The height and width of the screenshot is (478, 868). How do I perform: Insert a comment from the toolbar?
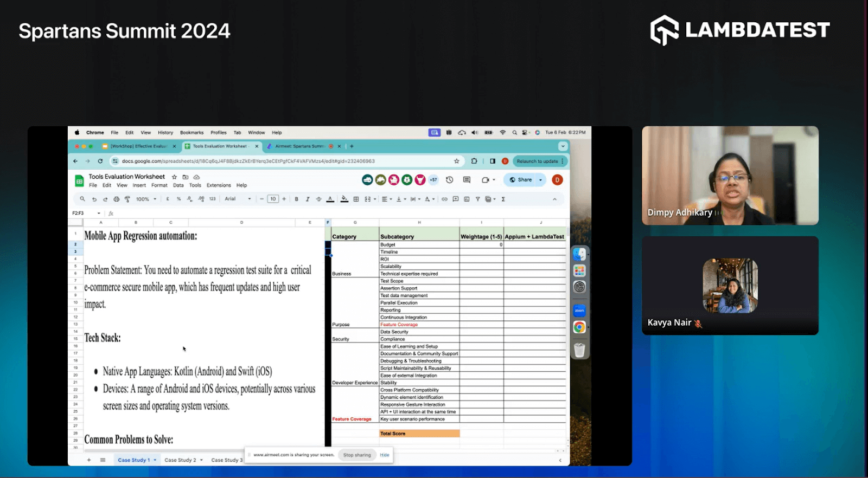[456, 199]
